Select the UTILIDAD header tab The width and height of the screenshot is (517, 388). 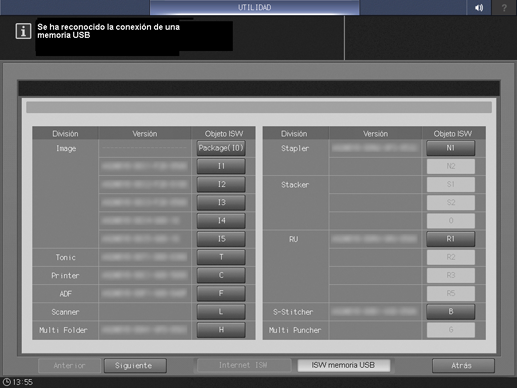(254, 7)
